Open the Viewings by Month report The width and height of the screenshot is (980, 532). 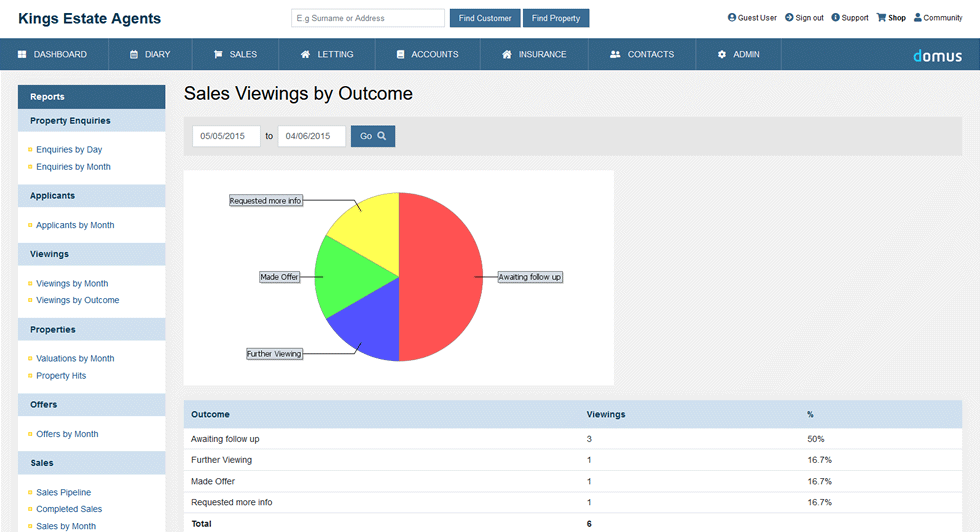[72, 284]
